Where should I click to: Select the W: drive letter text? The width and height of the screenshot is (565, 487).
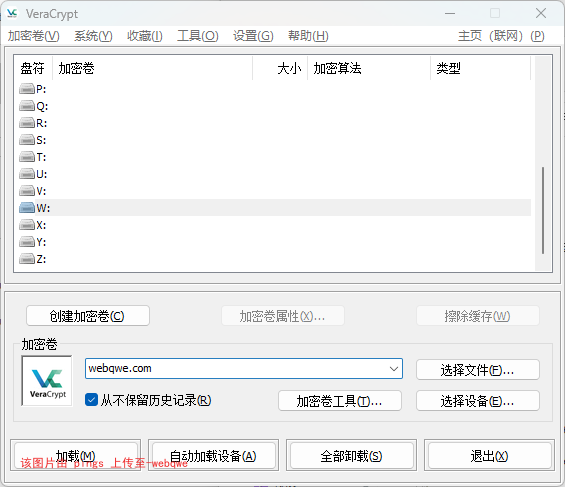43,208
